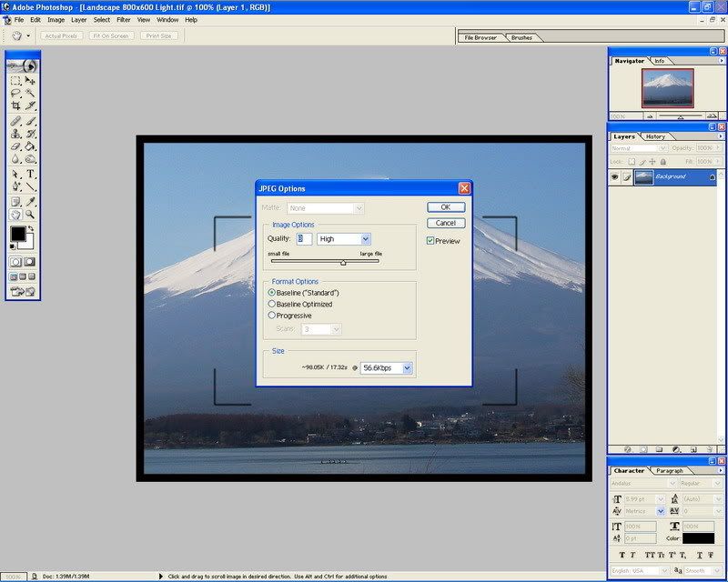Open the Filter menu
The width and height of the screenshot is (728, 582).
coord(123,19)
